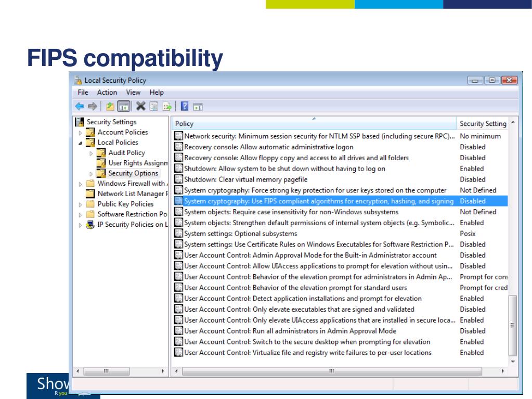Viewport: 532px width, 399px height.
Task: Click the Local Security Policy title bar icon
Action: 78,80
